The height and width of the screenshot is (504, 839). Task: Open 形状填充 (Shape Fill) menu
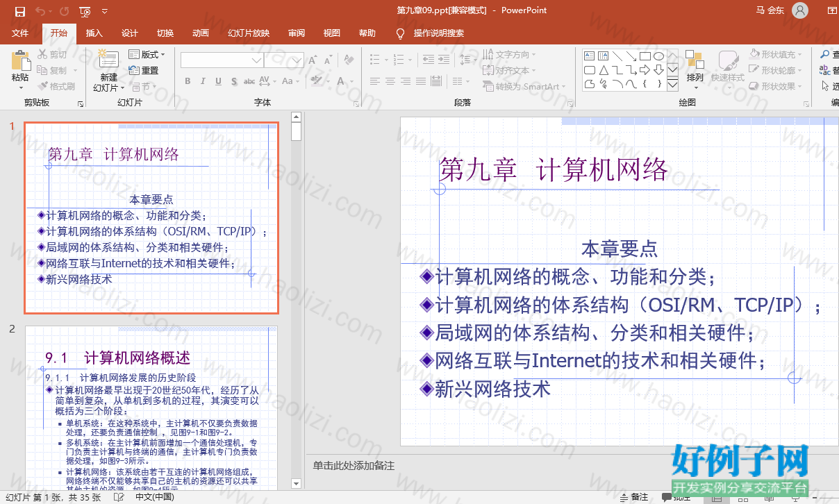coord(776,54)
